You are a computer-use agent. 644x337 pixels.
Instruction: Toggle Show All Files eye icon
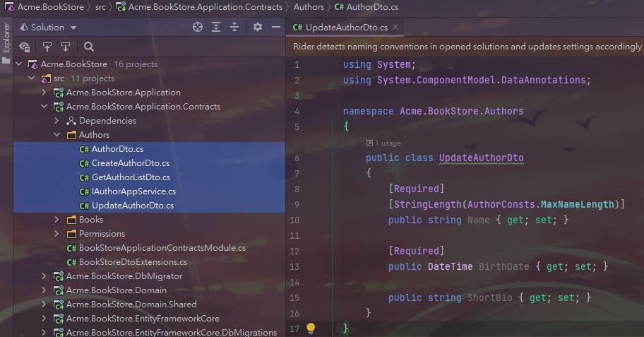click(x=25, y=47)
